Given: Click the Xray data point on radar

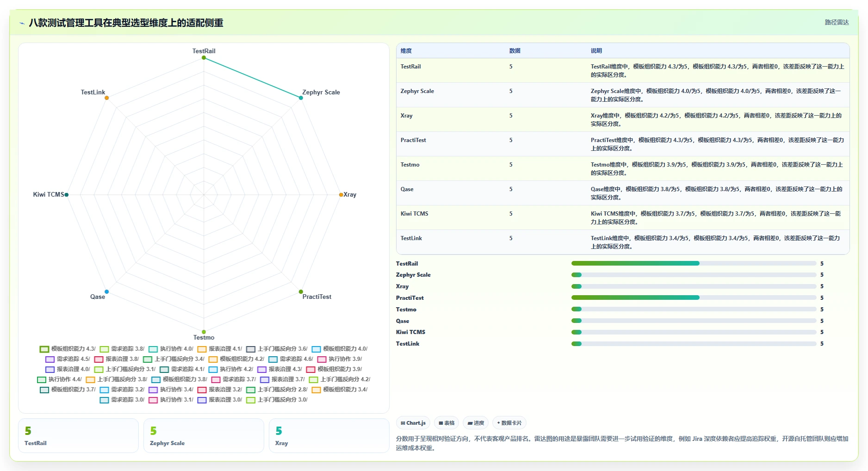Looking at the screenshot, I should point(341,195).
